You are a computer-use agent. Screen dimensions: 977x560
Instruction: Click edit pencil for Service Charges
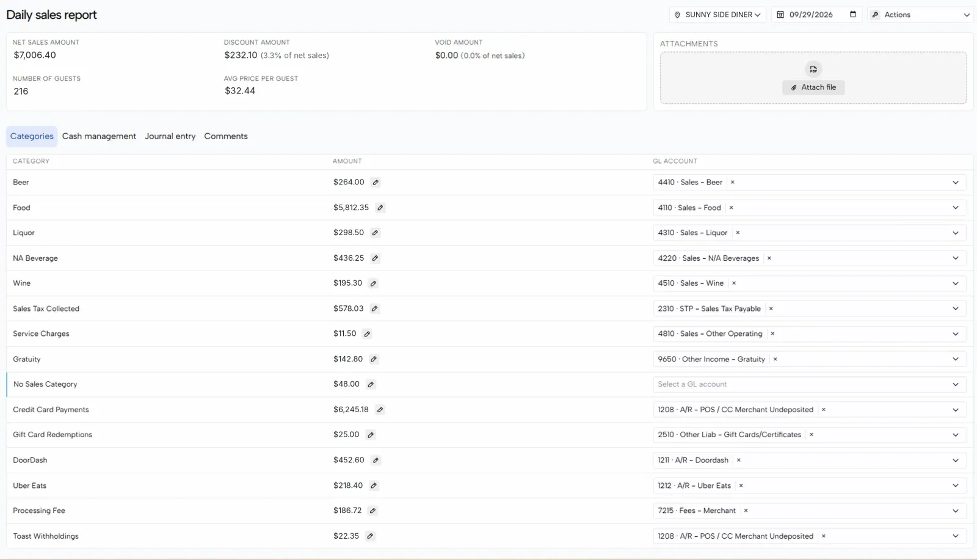pos(367,334)
